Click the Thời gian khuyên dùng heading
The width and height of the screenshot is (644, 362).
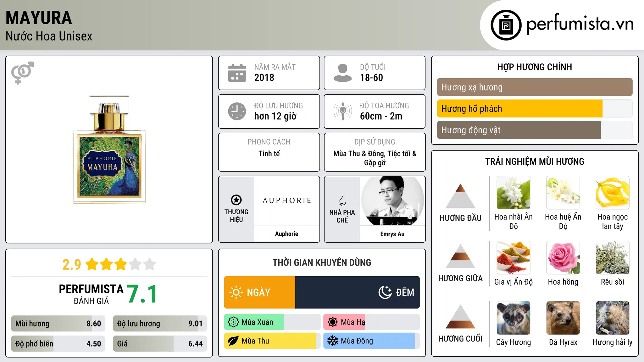[x=322, y=262]
